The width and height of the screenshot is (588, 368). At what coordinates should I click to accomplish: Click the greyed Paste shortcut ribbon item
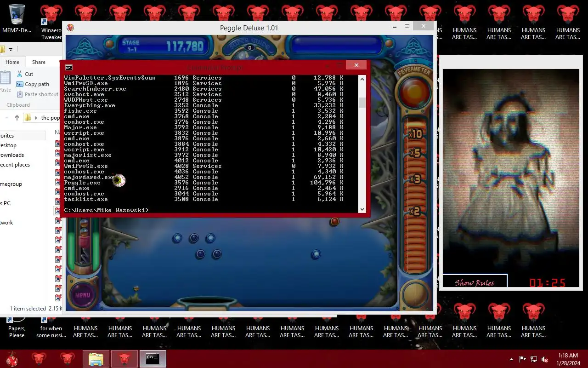(38, 94)
